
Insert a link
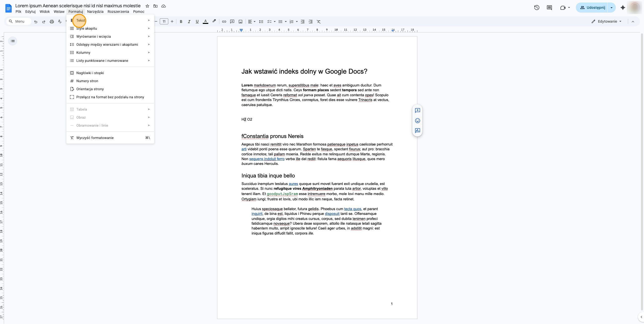click(x=224, y=22)
